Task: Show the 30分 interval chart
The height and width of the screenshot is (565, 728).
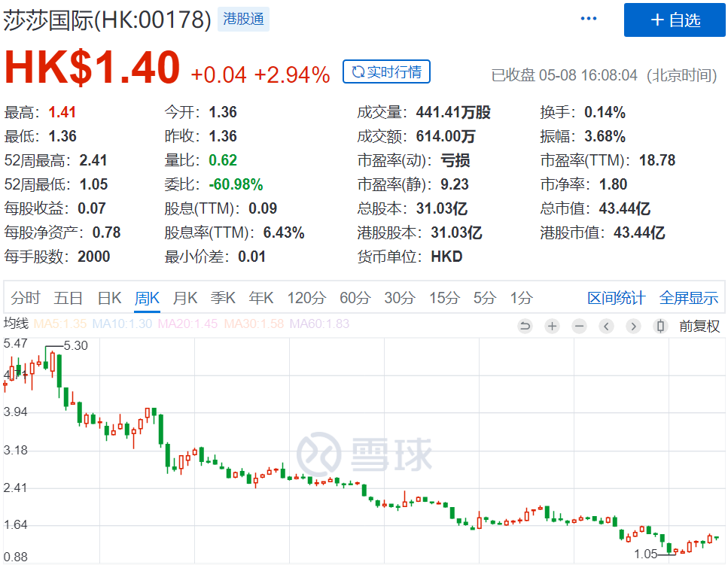Action: point(400,298)
